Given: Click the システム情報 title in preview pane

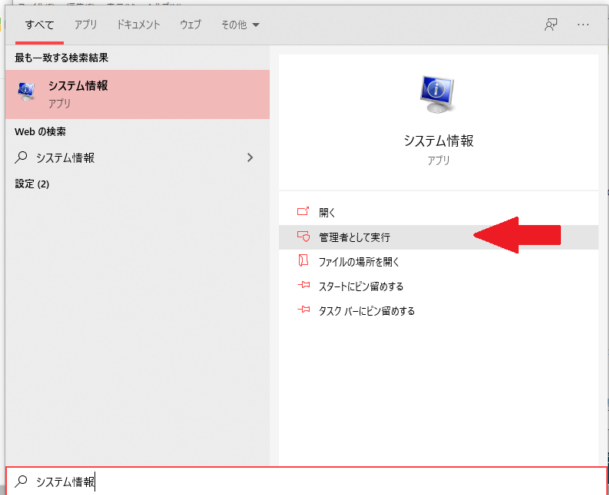Looking at the screenshot, I should click(x=438, y=141).
